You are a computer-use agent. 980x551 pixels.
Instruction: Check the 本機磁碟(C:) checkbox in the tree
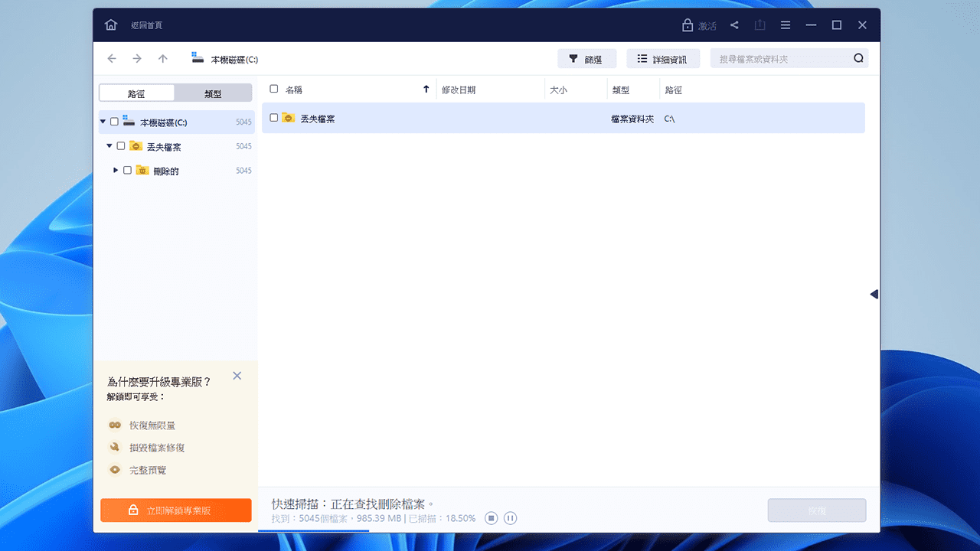[113, 122]
